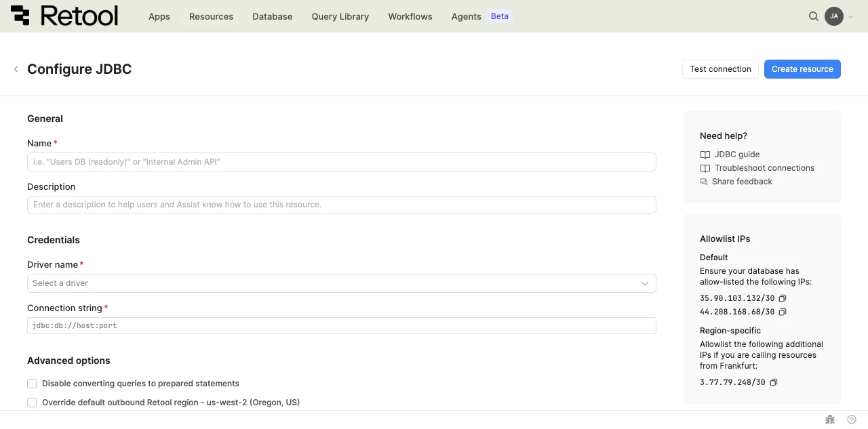Expand the JA user avatar menu
The image size is (868, 429).
[x=839, y=16]
